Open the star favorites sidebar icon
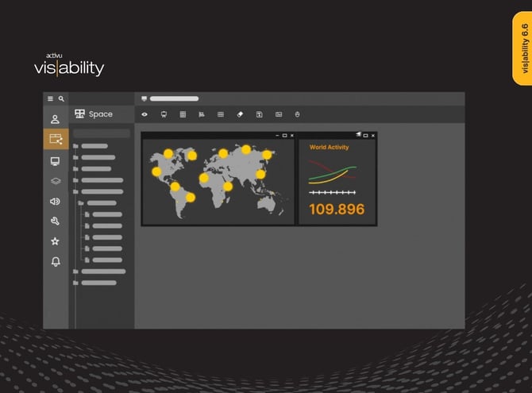The width and height of the screenshot is (532, 393). pyautogui.click(x=55, y=241)
